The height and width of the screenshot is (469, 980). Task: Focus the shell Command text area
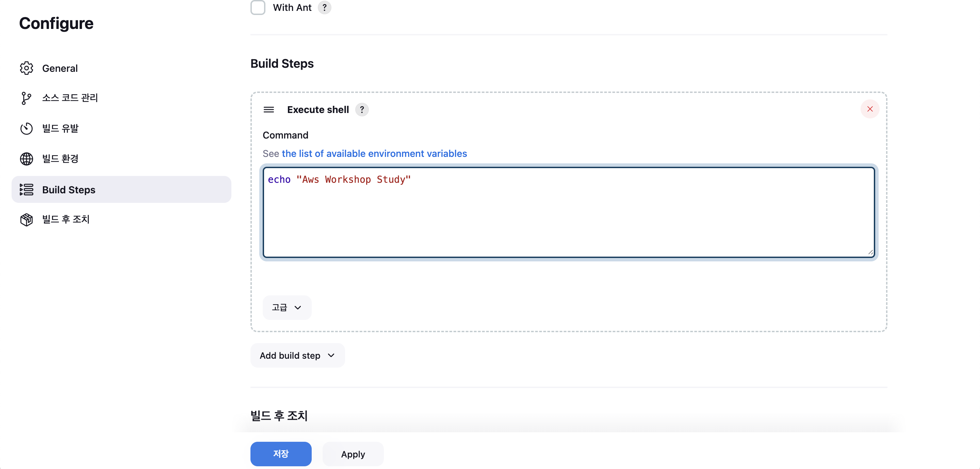(x=569, y=212)
